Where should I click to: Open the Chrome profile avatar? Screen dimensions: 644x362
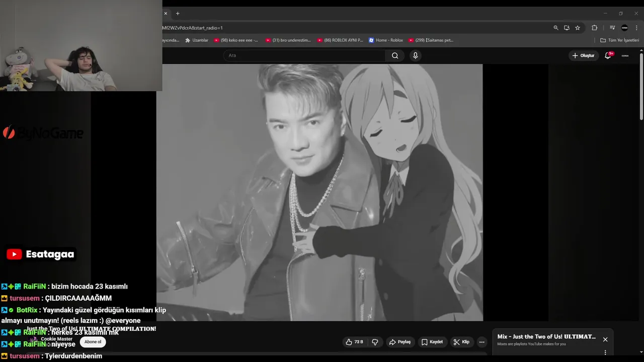point(625,28)
